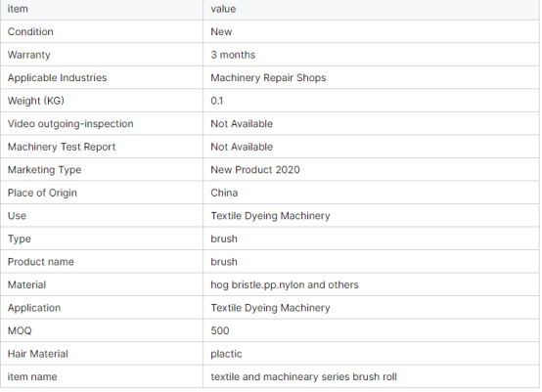This screenshot has height=392, width=542.
Task: Click Machinery Test Report 'Not Available' value
Action: click(242, 148)
